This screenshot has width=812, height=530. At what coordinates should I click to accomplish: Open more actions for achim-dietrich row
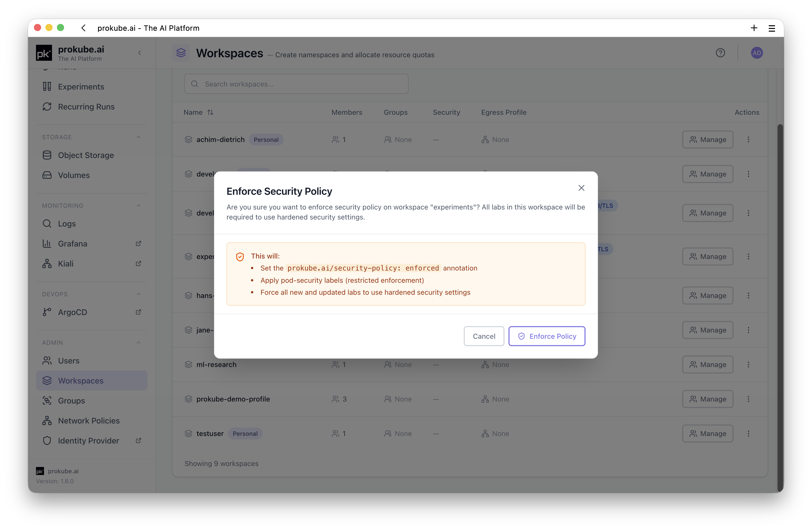click(748, 139)
